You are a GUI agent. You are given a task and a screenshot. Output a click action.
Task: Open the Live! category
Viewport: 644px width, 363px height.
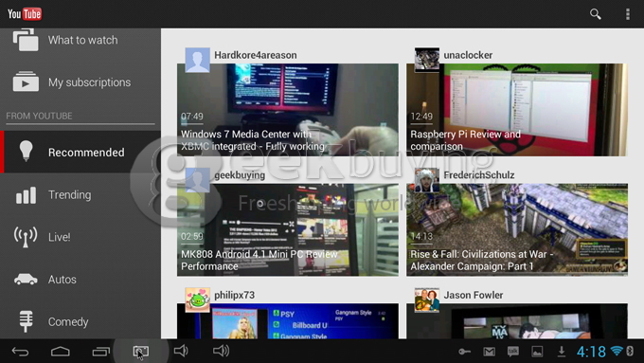(x=80, y=237)
